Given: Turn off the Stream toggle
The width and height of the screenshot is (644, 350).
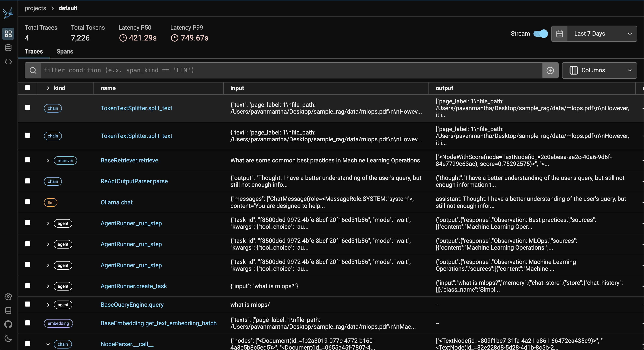Looking at the screenshot, I should point(540,33).
